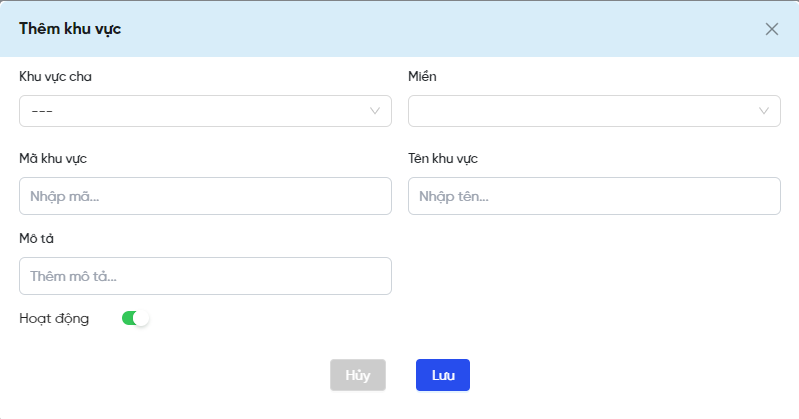Viewport: 799px width, 419px height.
Task: Click the Hoạt động label text
Action: (x=54, y=319)
